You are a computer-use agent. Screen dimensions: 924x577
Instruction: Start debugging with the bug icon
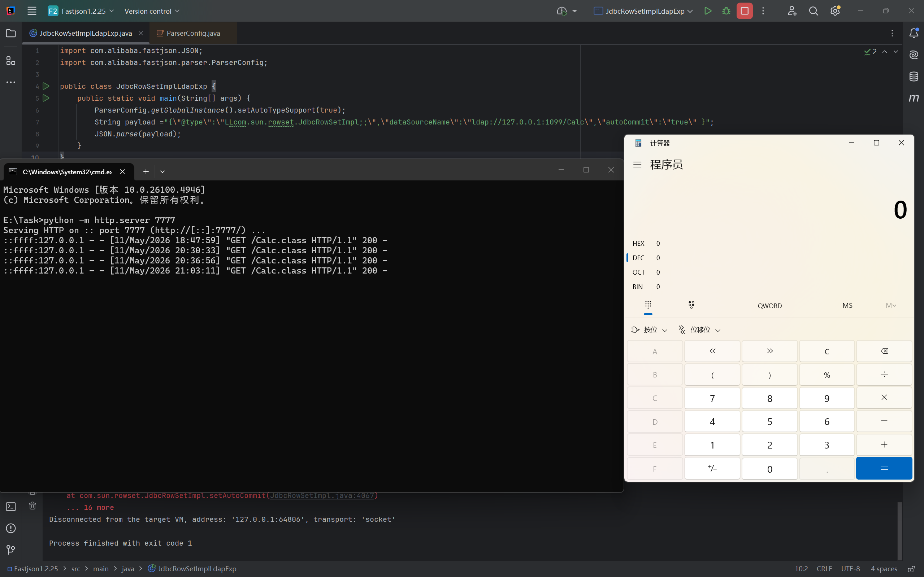coord(726,11)
